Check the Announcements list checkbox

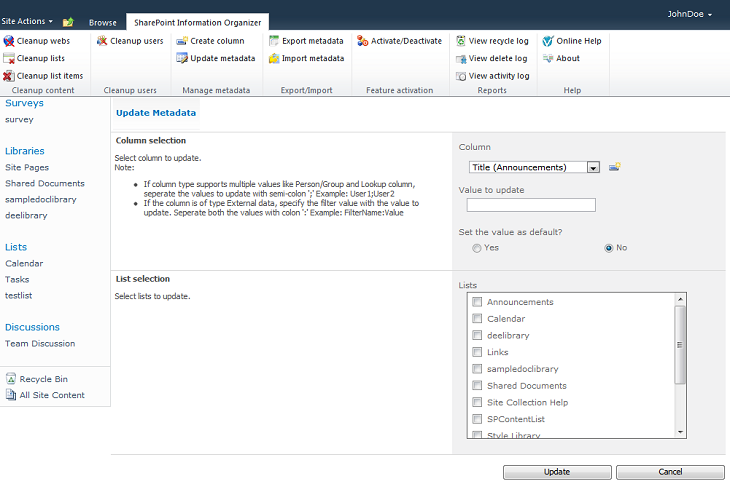477,302
